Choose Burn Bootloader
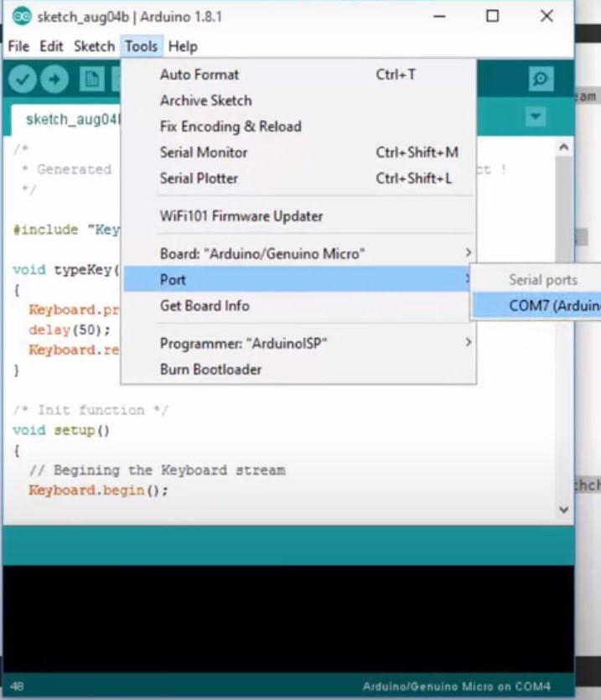The image size is (601, 700). point(298,369)
